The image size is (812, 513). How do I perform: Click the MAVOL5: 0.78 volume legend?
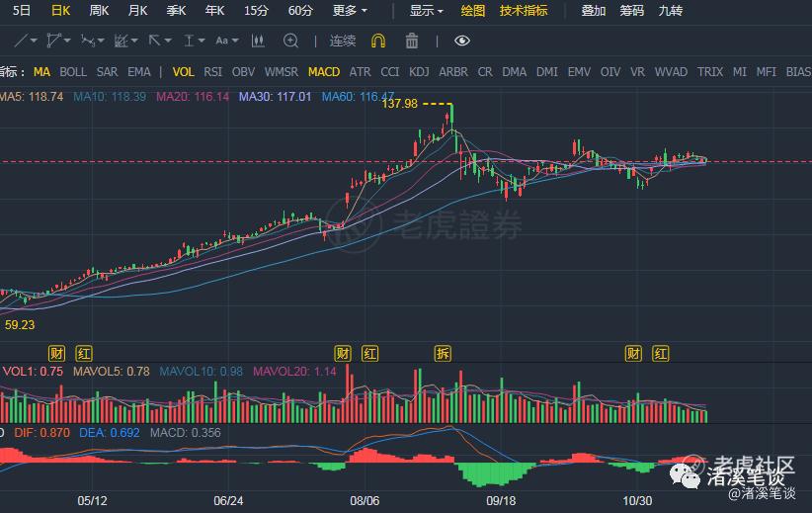coord(112,372)
